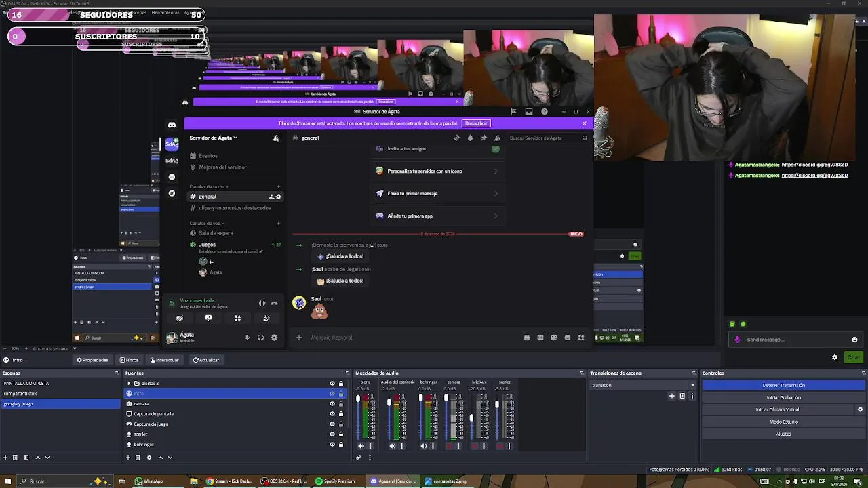
Task: Open advanced audio properties gears icon
Action: [359, 457]
